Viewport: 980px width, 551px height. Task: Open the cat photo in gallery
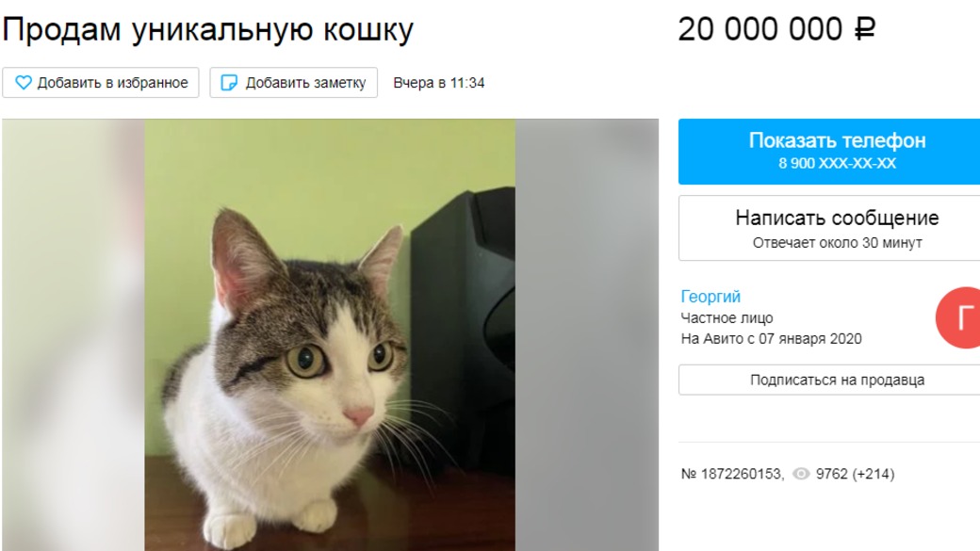coord(330,335)
